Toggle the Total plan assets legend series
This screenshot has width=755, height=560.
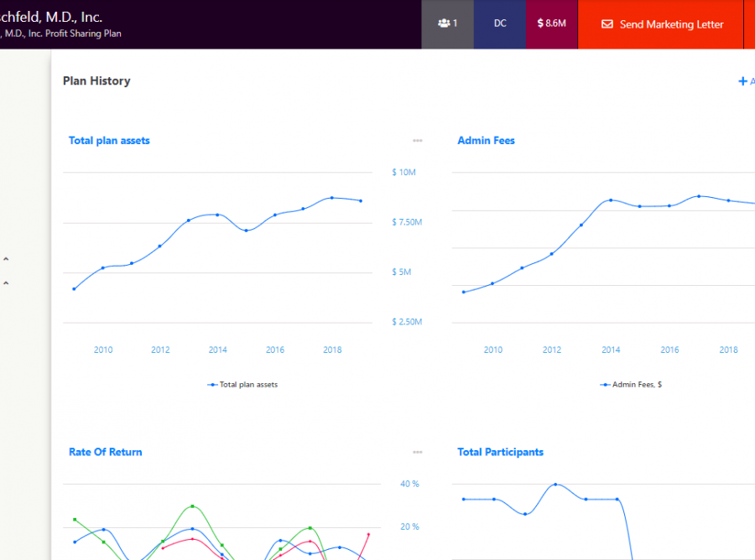pos(242,385)
